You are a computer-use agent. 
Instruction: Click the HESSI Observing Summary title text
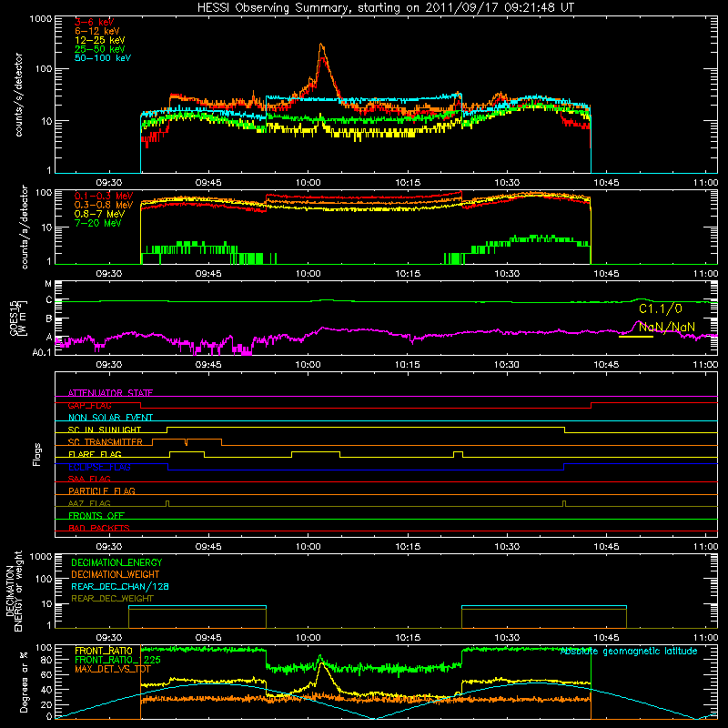386,8
